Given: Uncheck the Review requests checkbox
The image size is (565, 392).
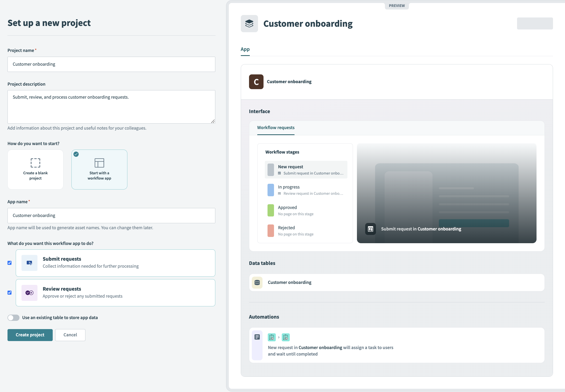Looking at the screenshot, I should [9, 293].
